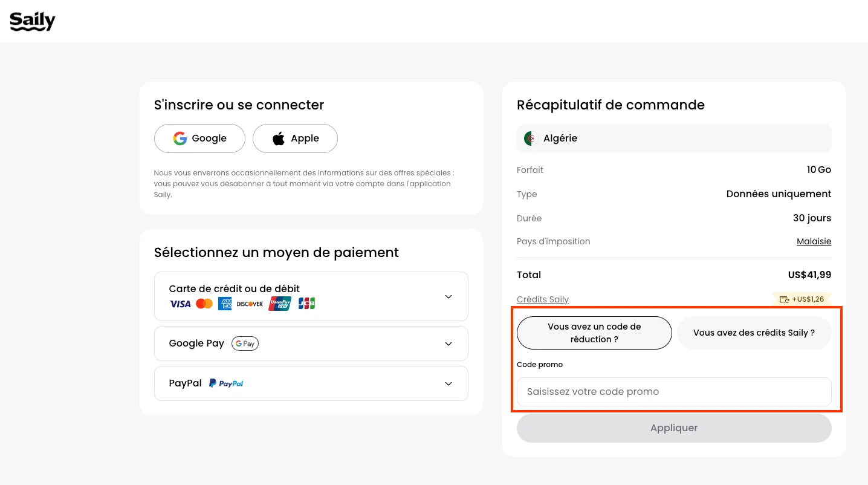Click the Algérie flag icon
The image size is (868, 485).
pyautogui.click(x=530, y=138)
